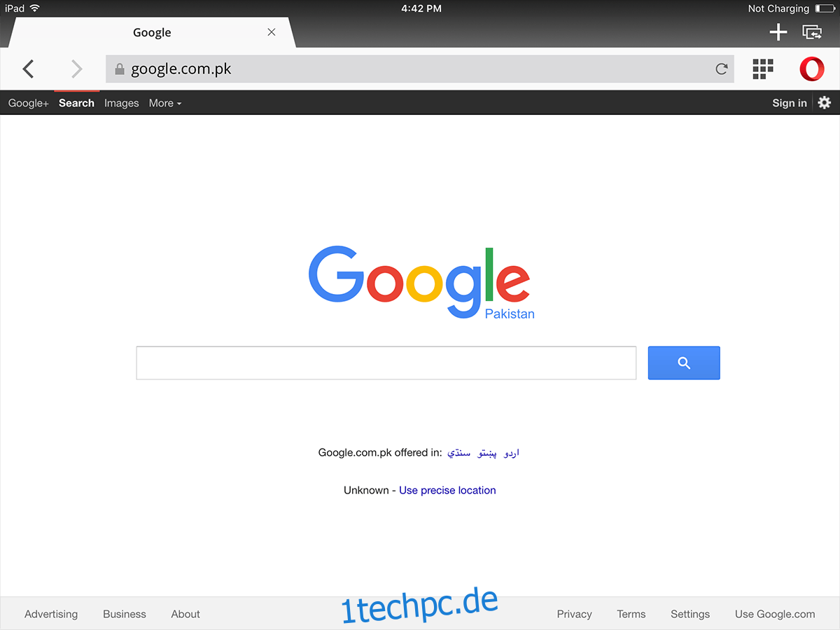Click the Use precise location link

(x=447, y=490)
